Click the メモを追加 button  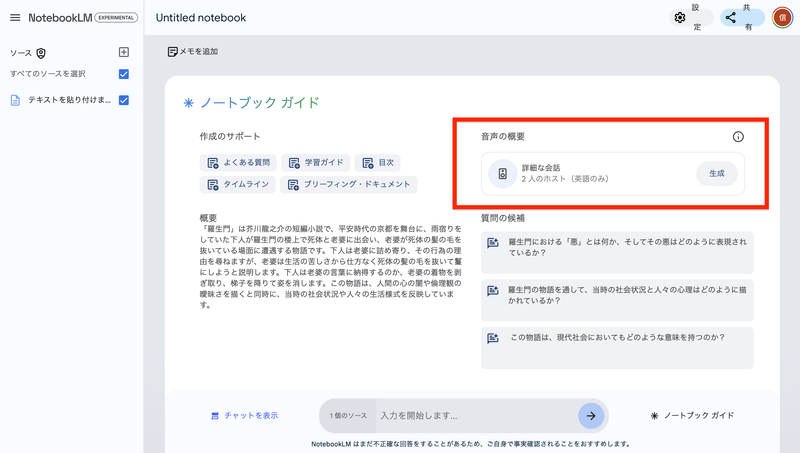tap(193, 51)
